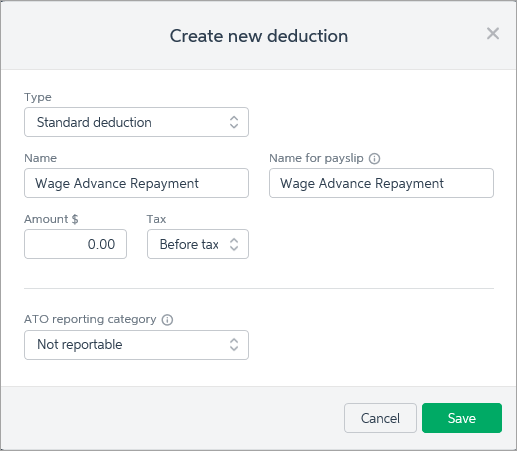Viewport: 517px width, 451px height.
Task: Focus the Name text field
Action: (136, 183)
